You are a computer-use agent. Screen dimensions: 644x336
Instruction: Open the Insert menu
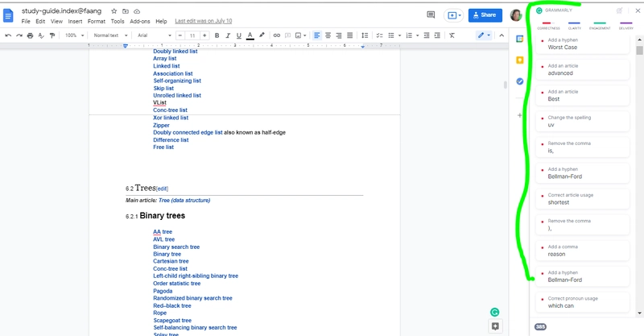(75, 22)
